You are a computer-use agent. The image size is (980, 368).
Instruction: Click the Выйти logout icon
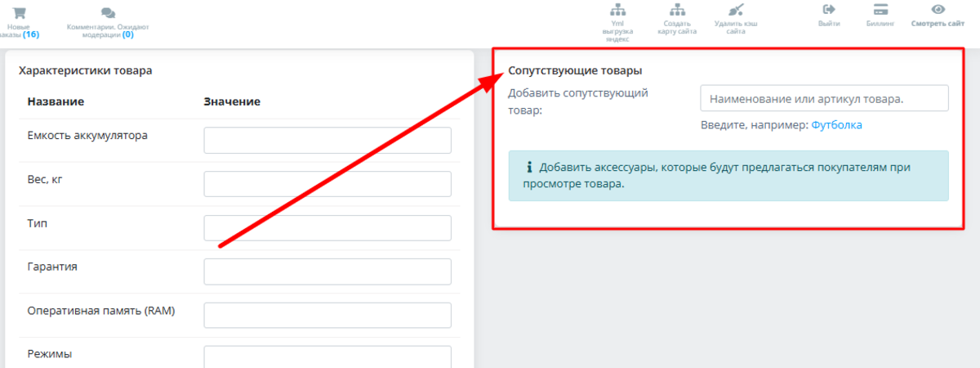click(x=829, y=10)
